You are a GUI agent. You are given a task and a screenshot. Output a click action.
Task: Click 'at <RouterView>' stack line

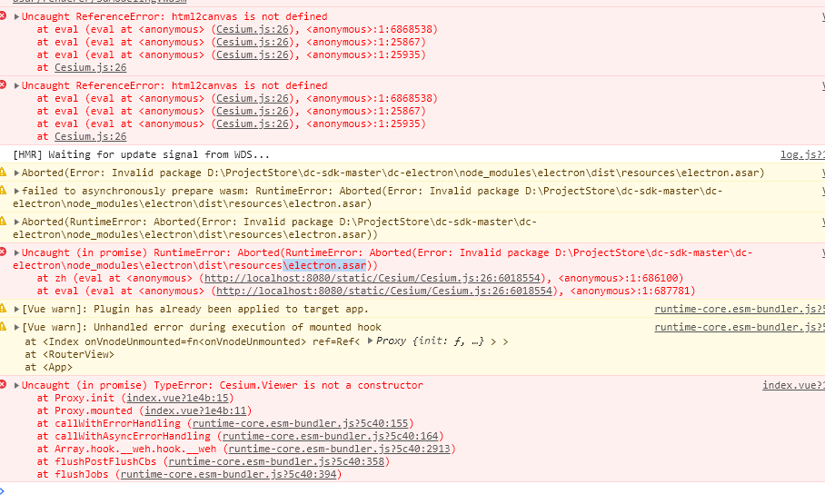tap(69, 354)
